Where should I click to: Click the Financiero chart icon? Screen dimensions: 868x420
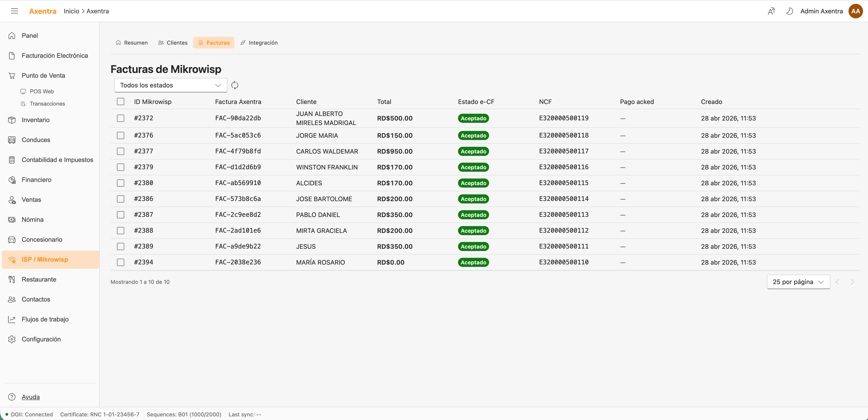coord(12,180)
